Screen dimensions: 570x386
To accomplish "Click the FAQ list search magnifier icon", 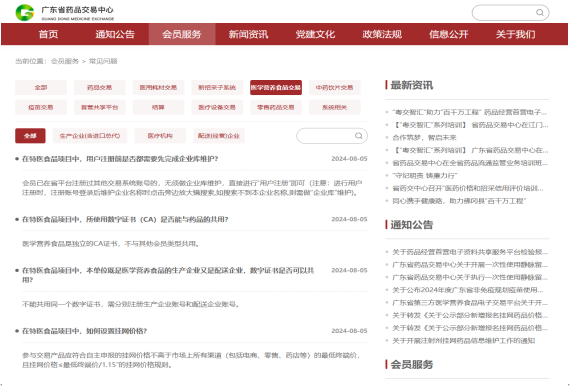I will [x=358, y=136].
